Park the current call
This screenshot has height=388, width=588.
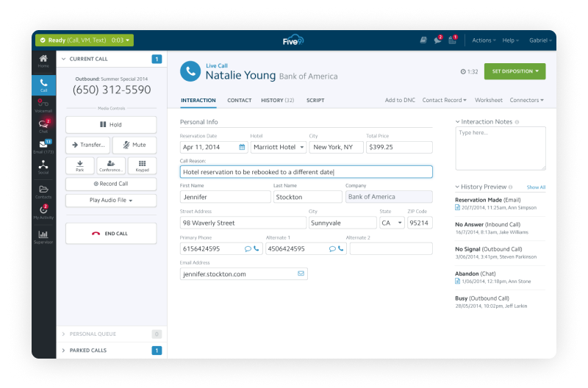79,165
